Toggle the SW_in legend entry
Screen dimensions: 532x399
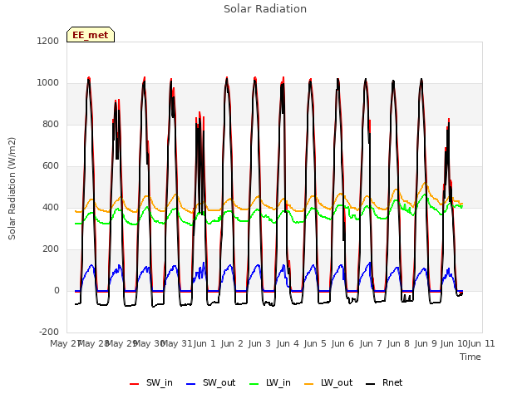click(151, 383)
